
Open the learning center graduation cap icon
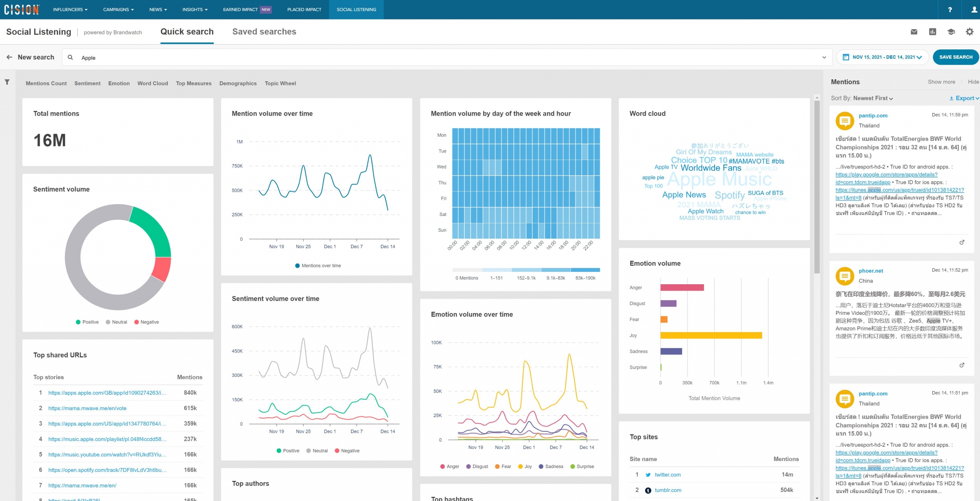coord(951,32)
